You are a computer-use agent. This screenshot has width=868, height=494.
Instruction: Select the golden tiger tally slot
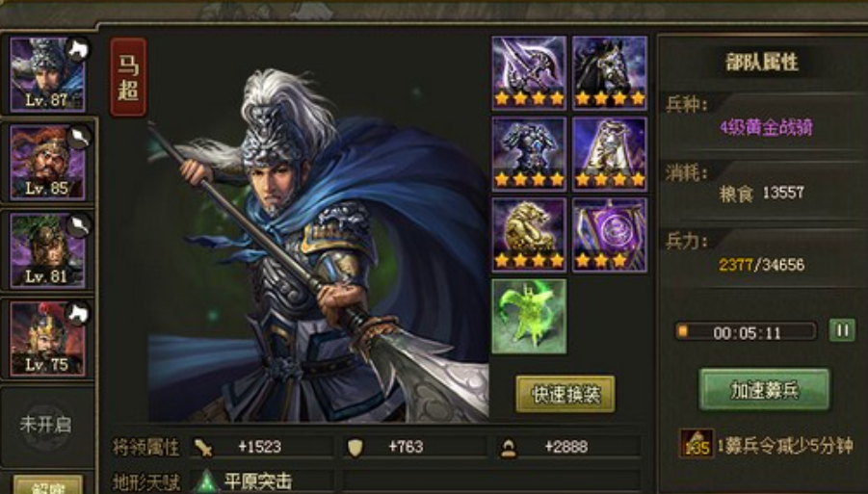click(529, 235)
